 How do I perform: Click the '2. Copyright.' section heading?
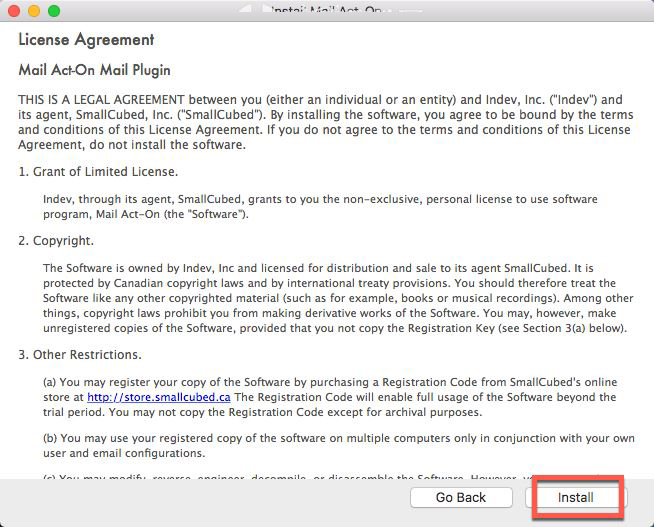pyautogui.click(x=56, y=241)
